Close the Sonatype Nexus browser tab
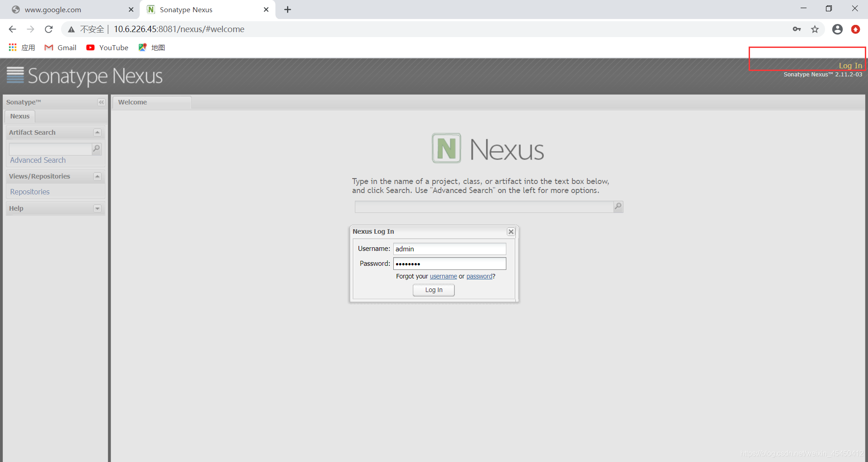Screen dimensions: 868x462 tap(266, 9)
